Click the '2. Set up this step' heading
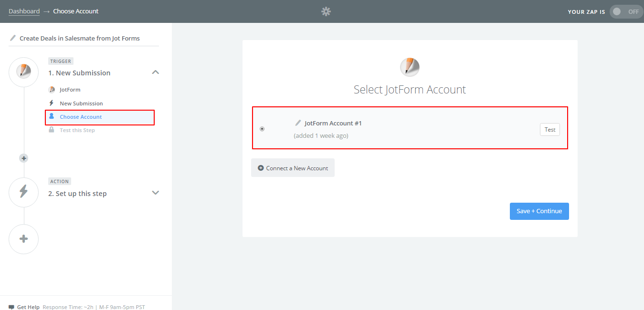 77,194
